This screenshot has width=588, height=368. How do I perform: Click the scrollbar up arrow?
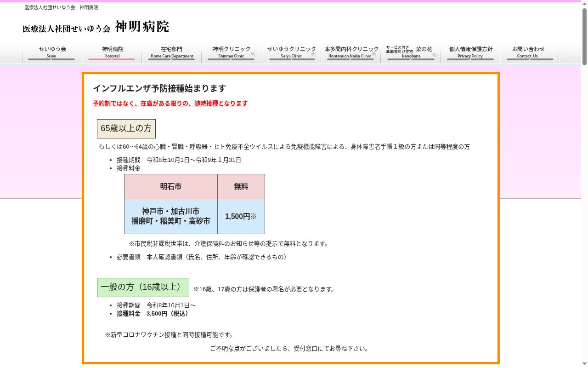pyautogui.click(x=584, y=4)
